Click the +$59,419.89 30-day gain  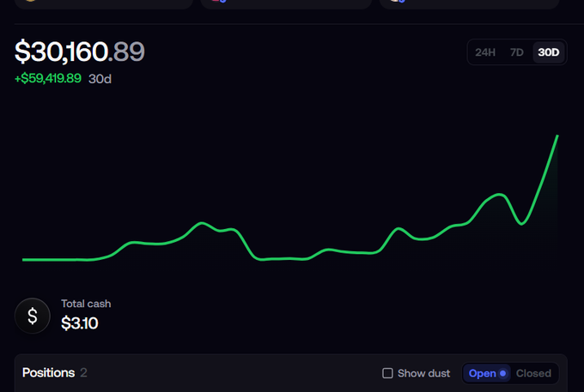[x=48, y=78]
